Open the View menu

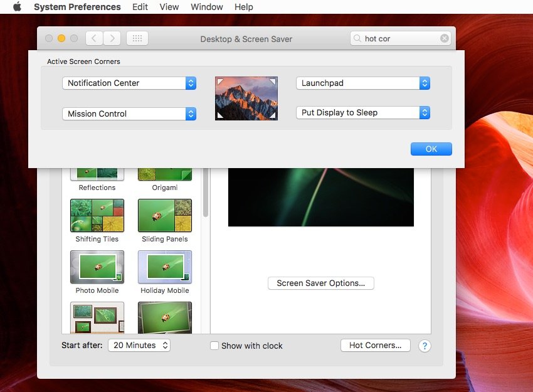click(169, 7)
